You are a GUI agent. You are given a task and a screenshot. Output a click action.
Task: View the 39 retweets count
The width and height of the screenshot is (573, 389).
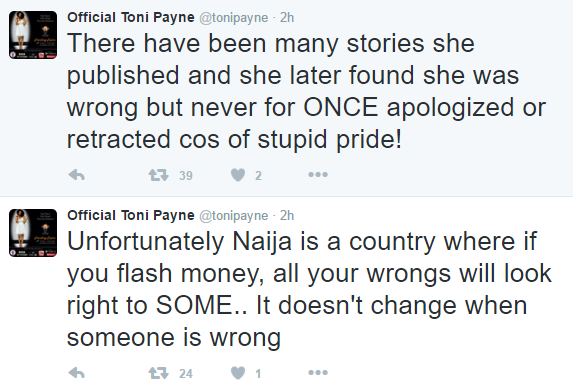[186, 175]
